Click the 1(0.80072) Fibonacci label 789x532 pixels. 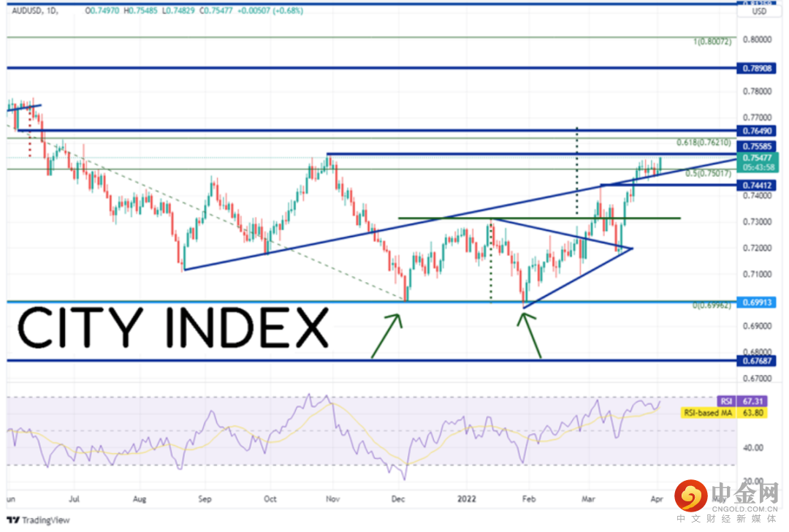click(x=712, y=42)
